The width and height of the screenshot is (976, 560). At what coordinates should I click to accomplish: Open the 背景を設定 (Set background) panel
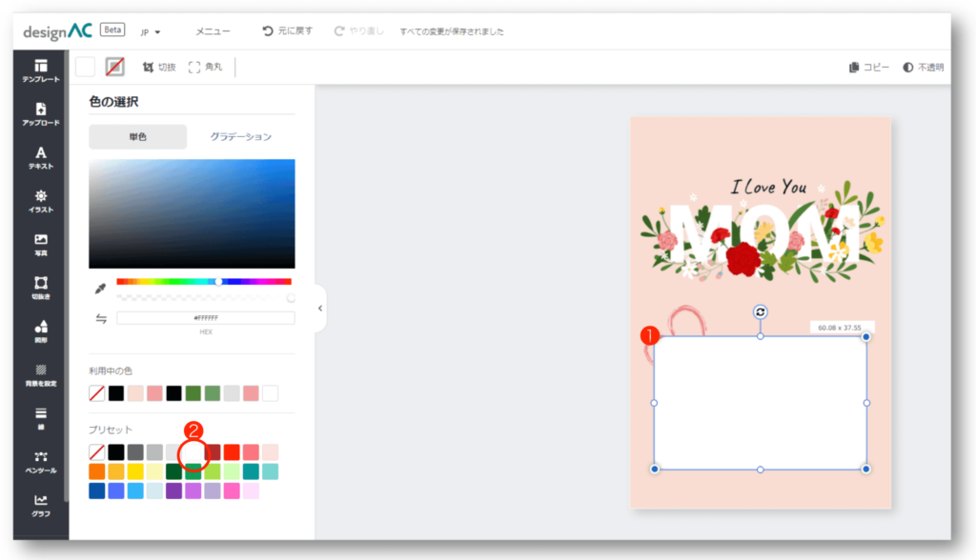coord(41,375)
